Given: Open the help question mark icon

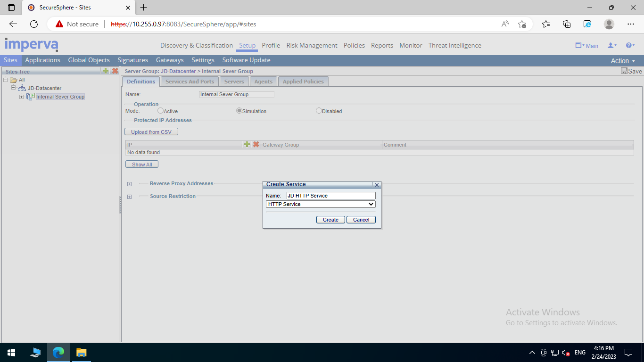Looking at the screenshot, I should (x=629, y=45).
